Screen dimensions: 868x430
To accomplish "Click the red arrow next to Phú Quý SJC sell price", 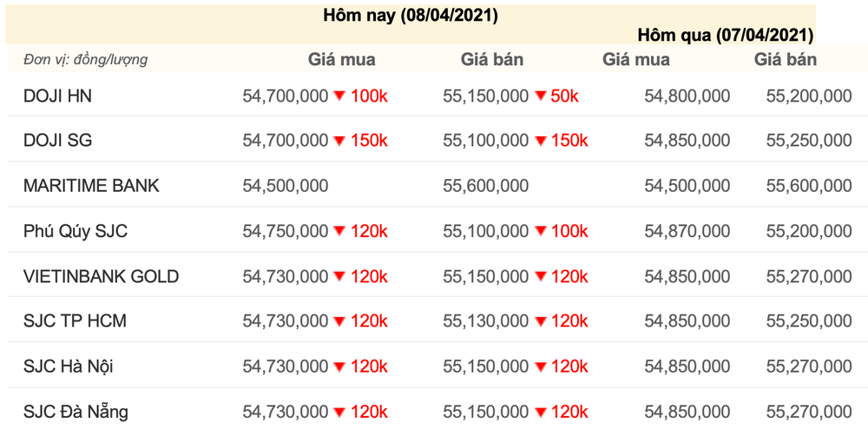I will [541, 231].
